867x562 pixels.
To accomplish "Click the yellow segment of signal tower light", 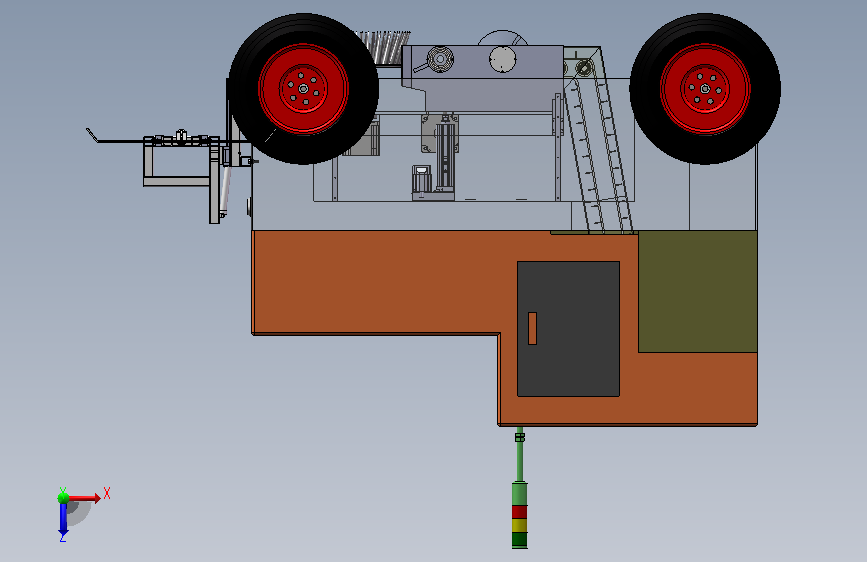I will (519, 525).
